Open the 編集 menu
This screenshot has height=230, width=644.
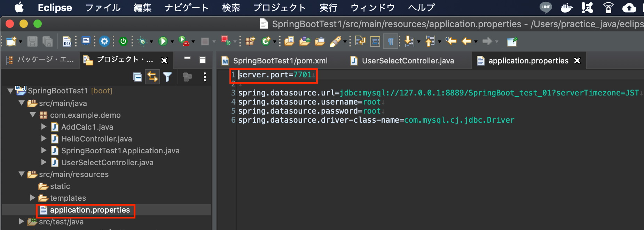tap(143, 8)
